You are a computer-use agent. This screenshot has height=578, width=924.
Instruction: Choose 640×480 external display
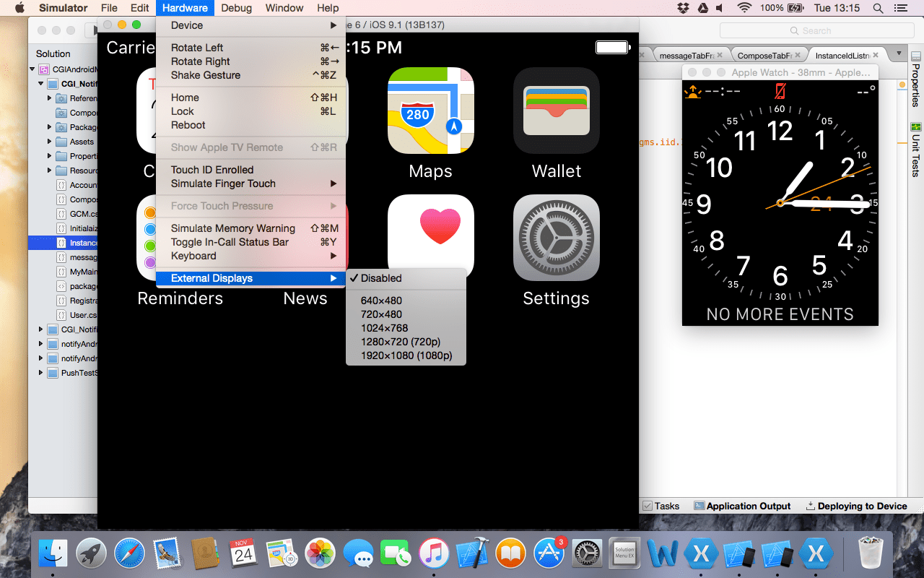click(406, 301)
